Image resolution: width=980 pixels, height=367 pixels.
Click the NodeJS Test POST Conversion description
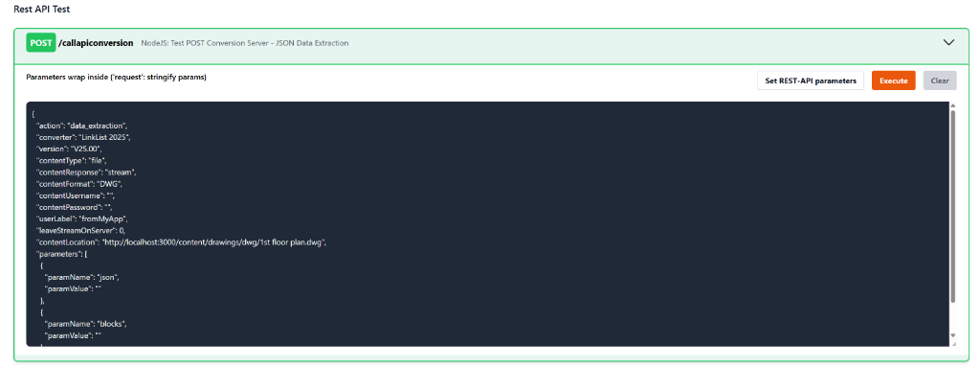[245, 43]
